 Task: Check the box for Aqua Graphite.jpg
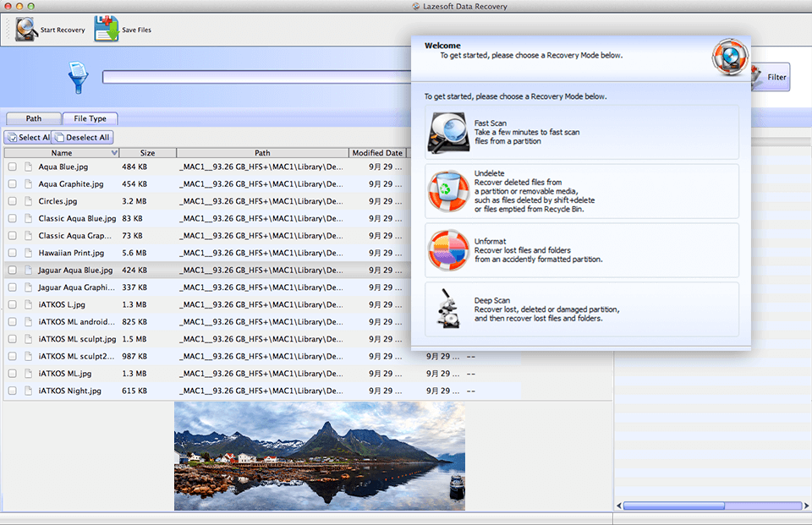tap(13, 183)
